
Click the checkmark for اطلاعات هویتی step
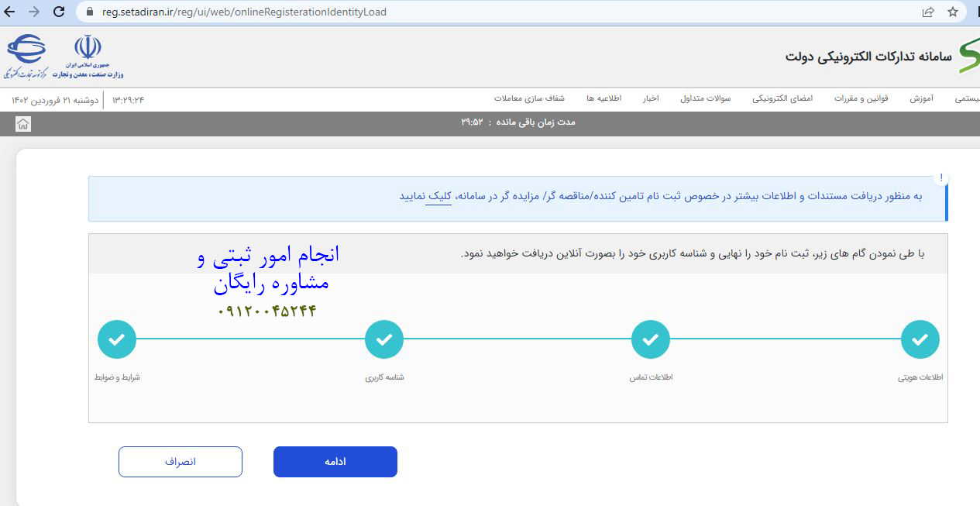pyautogui.click(x=920, y=339)
